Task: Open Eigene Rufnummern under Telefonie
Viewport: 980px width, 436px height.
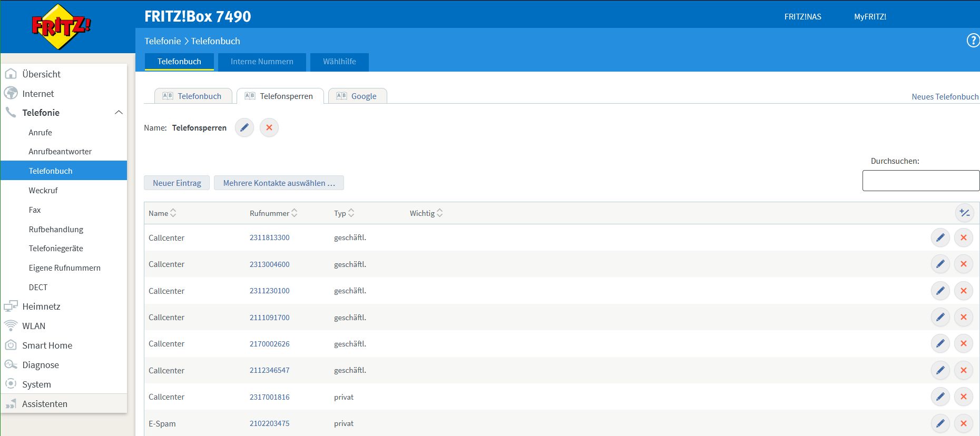Action: (x=64, y=268)
